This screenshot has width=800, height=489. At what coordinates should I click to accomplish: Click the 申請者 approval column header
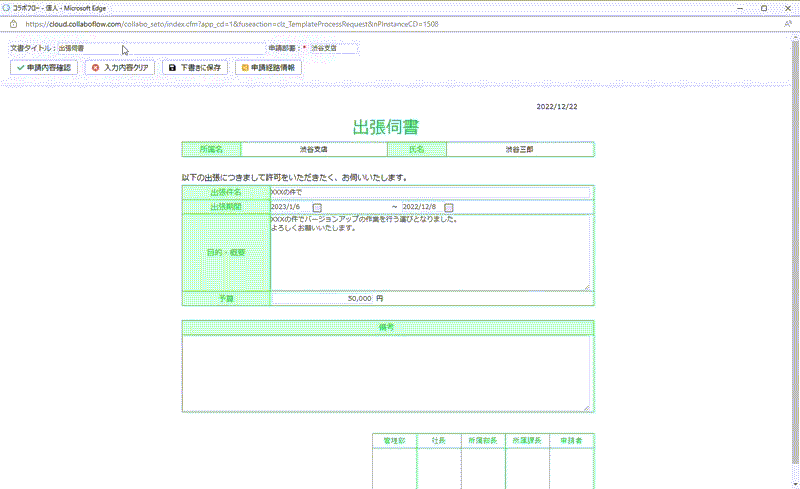click(571, 440)
